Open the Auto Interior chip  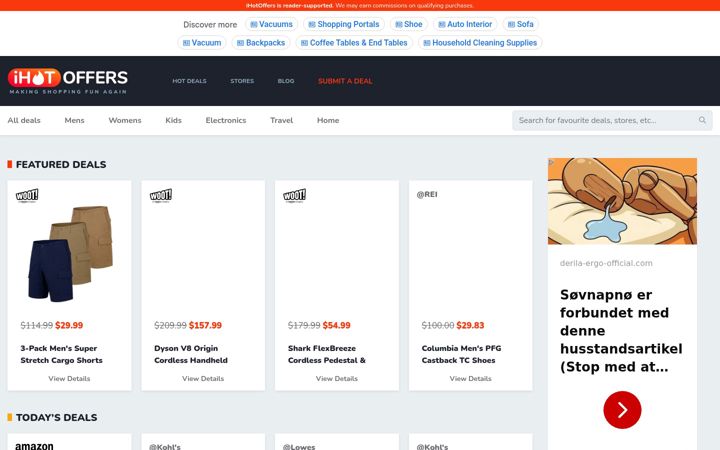click(x=465, y=24)
